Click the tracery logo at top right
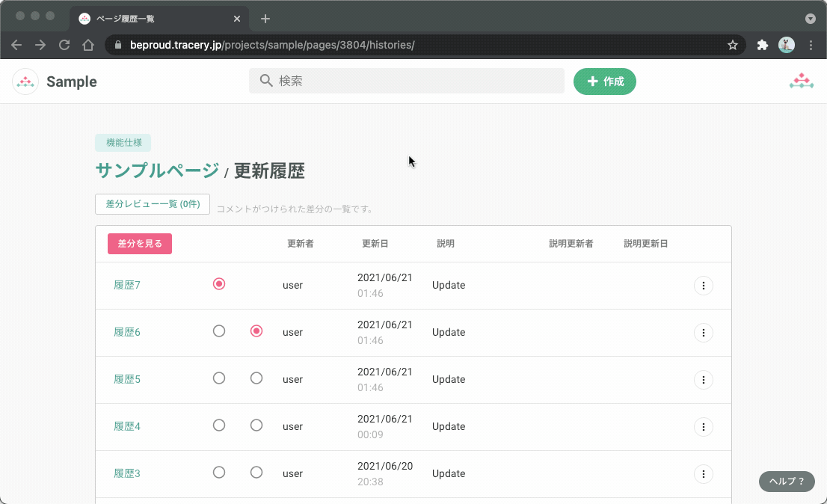Screen dimensions: 827x504 (801, 79)
